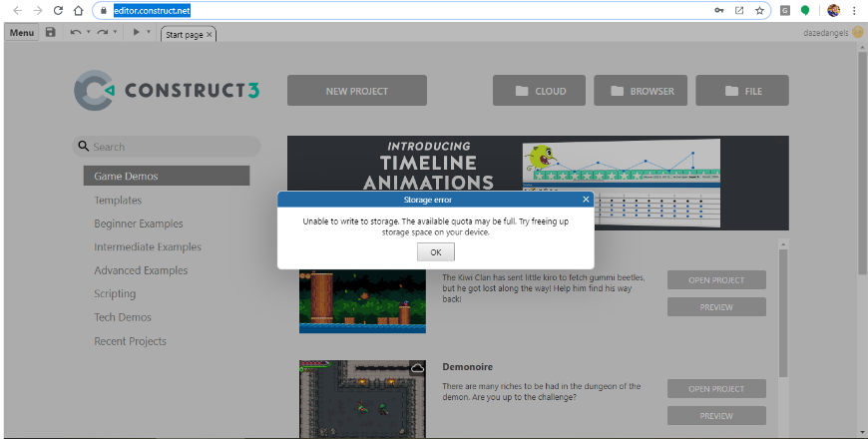
Task: Click the G extension icon
Action: 785,11
